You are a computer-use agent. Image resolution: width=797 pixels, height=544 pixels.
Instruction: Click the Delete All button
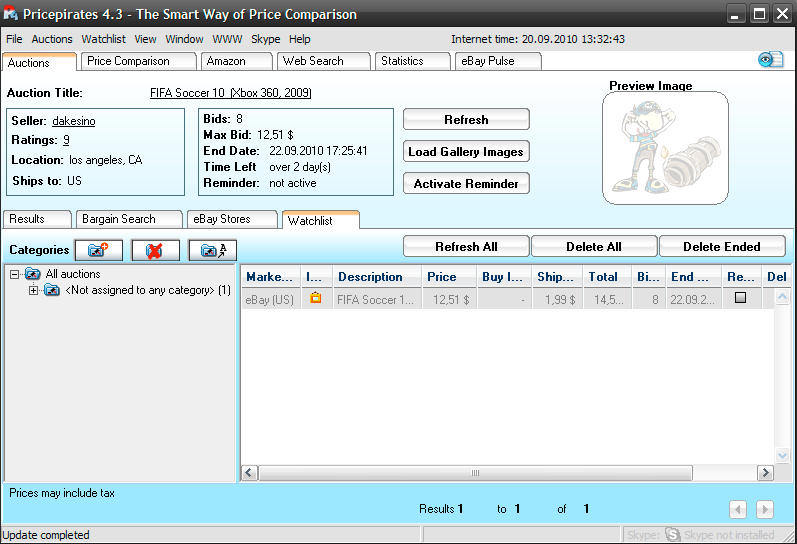pyautogui.click(x=594, y=247)
